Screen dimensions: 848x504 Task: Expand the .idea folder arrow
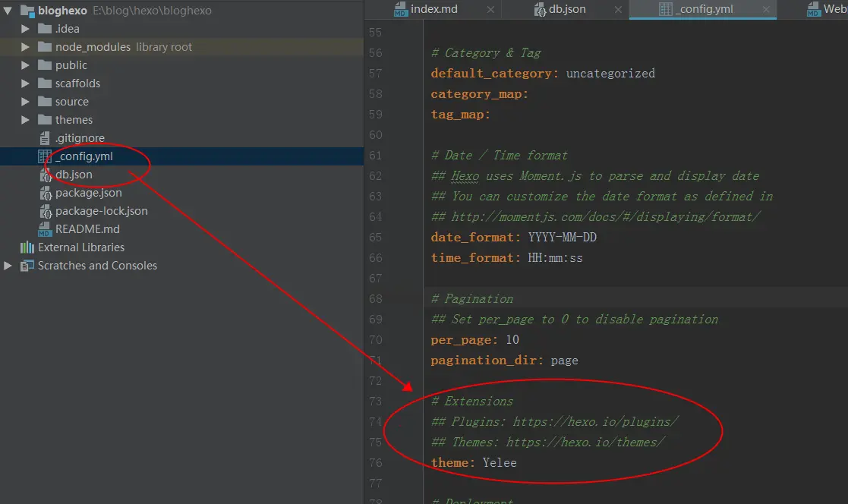(25, 29)
